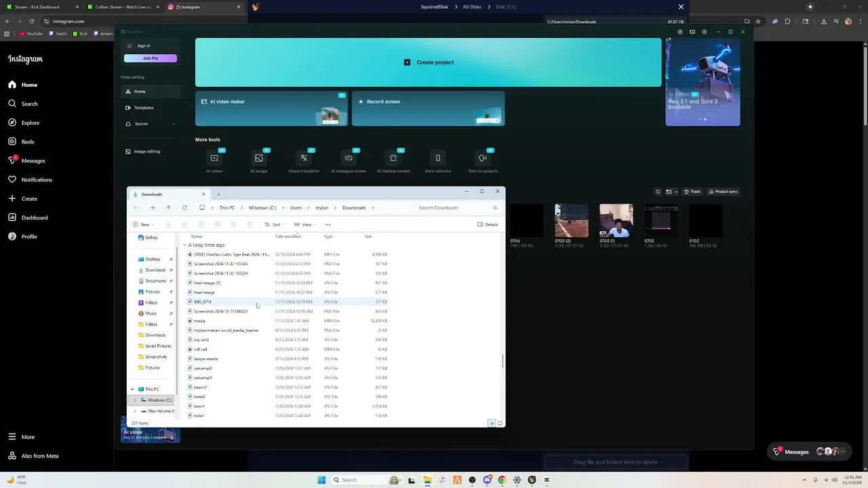868x488 pixels.
Task: Click the CapCut Trash button
Action: click(x=692, y=192)
